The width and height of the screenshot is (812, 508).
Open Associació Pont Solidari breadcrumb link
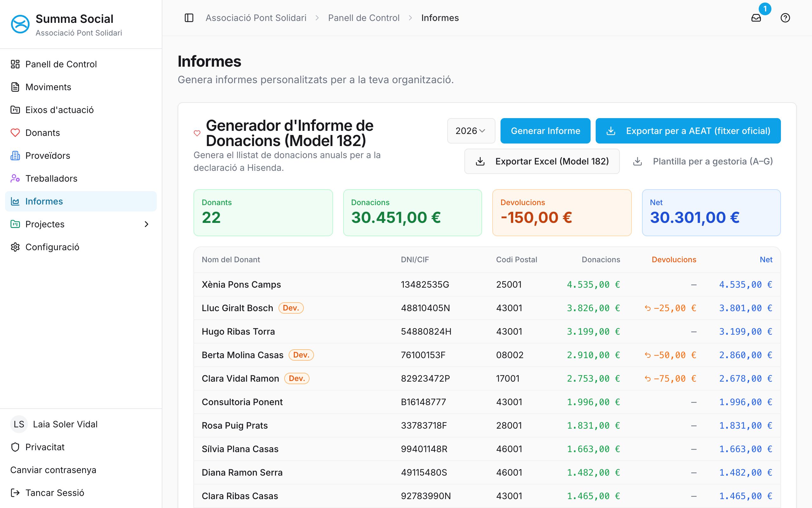click(256, 18)
